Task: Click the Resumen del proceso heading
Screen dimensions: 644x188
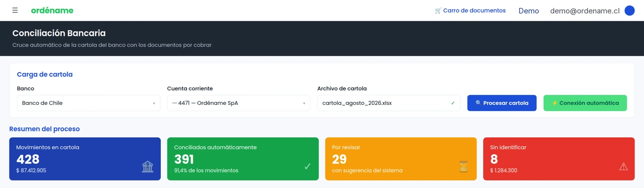Action: point(45,129)
